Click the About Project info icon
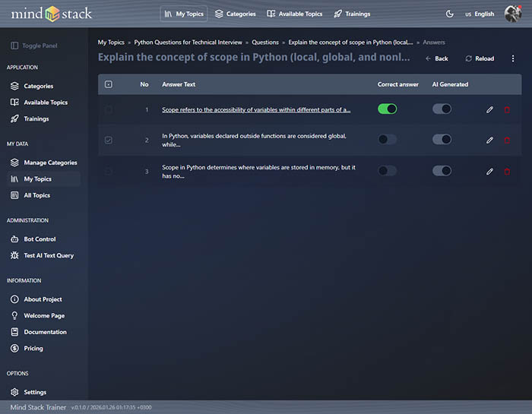Screen dimensions: 532x414 pos(14,299)
